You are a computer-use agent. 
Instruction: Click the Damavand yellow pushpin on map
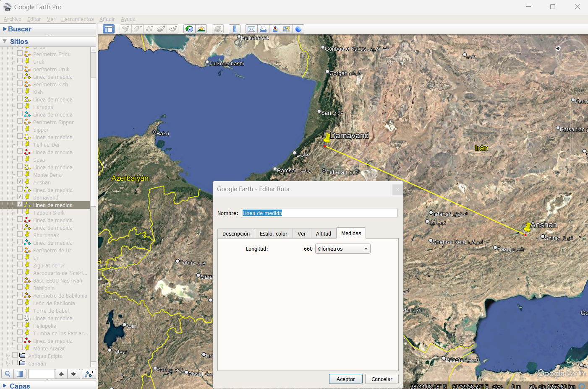327,138
